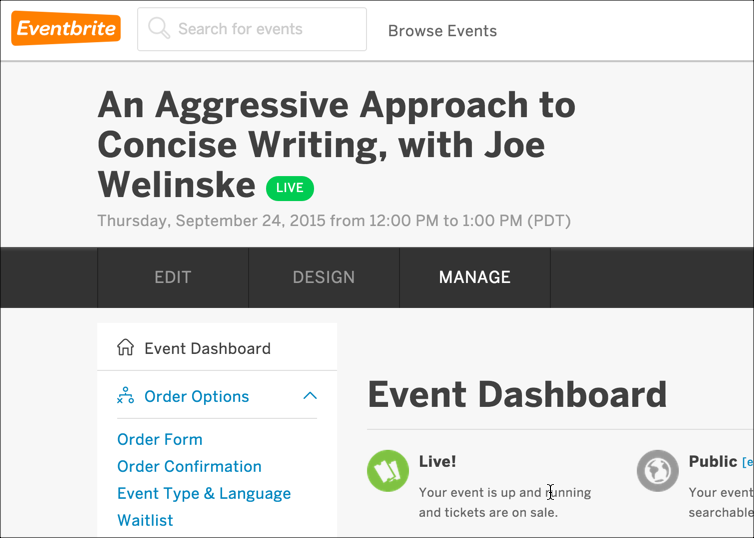The height and width of the screenshot is (538, 754).
Task: Open the Order Form link
Action: pyautogui.click(x=160, y=439)
